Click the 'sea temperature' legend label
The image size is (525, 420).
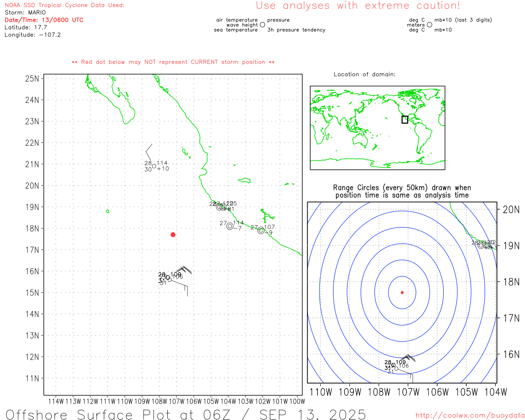(x=236, y=30)
